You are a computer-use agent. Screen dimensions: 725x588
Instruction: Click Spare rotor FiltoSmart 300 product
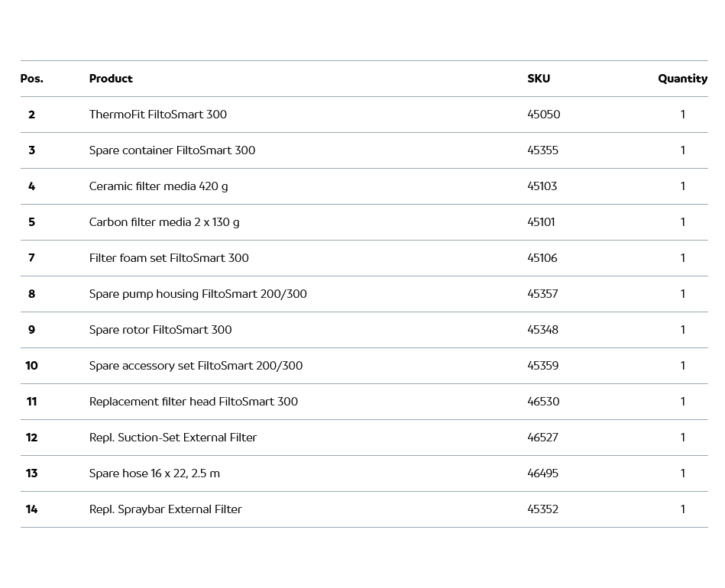coord(160,330)
